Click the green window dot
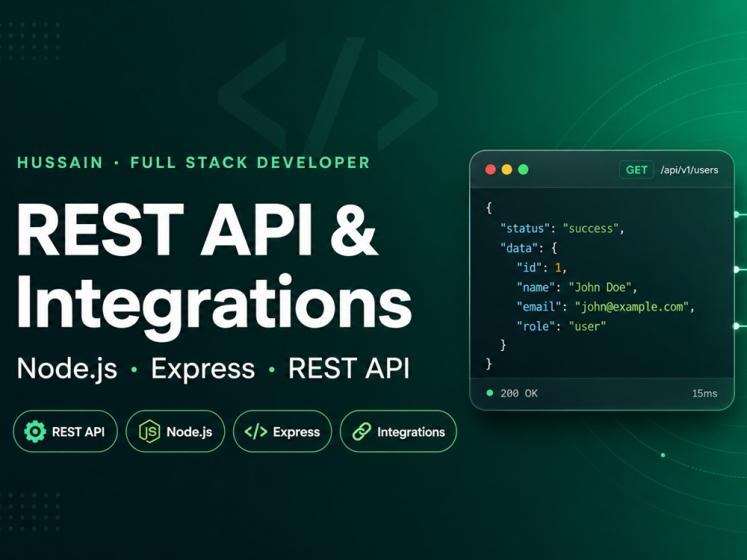Viewport: 747px width, 560px height. [x=523, y=169]
